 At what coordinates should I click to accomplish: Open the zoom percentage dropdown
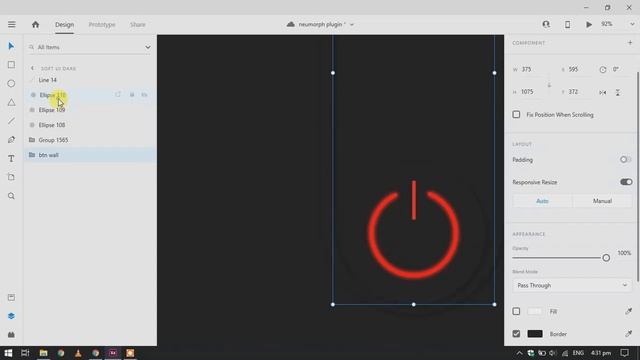tap(632, 24)
